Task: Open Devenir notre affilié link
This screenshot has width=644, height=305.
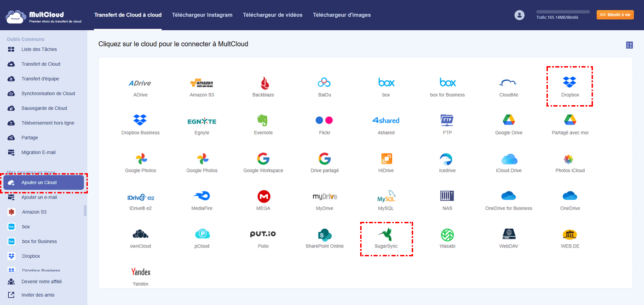Action: point(41,281)
